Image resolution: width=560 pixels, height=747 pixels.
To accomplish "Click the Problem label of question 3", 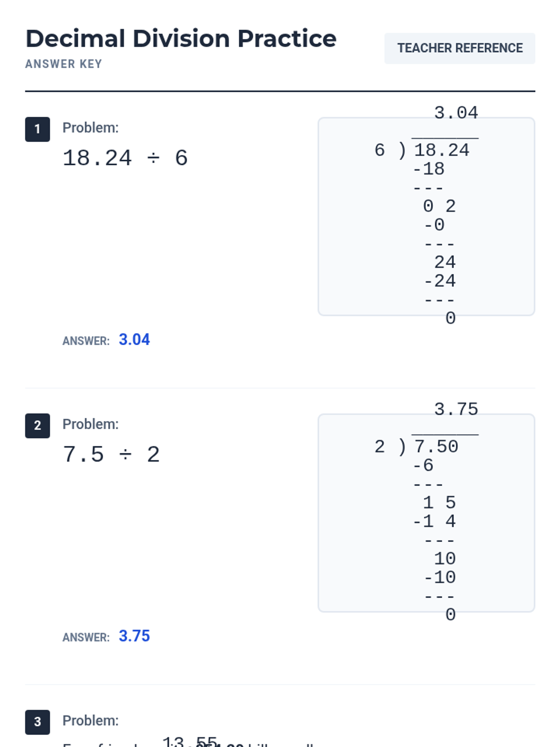I will click(x=91, y=721).
